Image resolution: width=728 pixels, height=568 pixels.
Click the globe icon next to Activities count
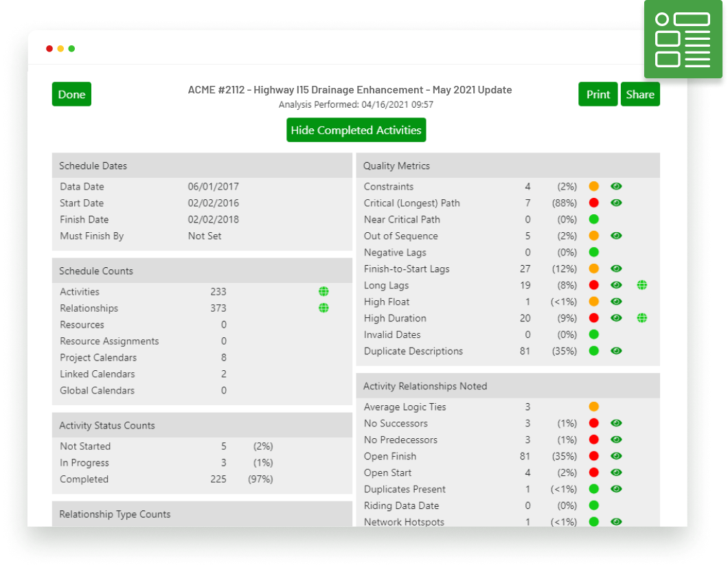(323, 291)
